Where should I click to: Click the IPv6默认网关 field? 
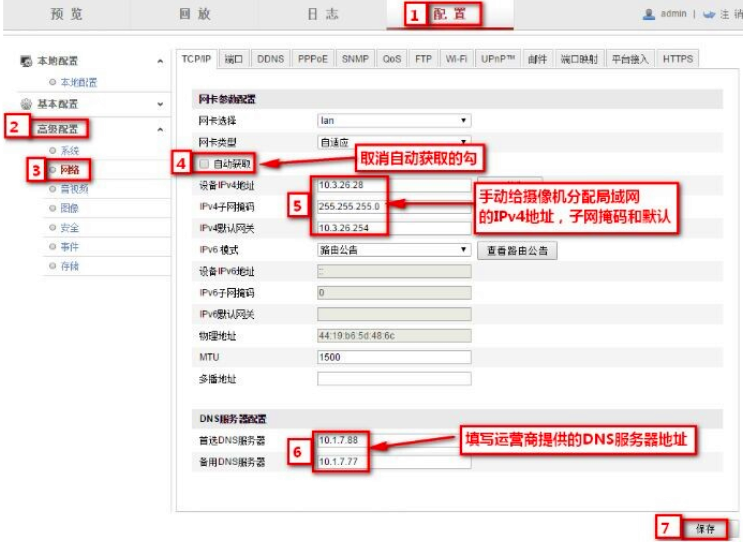[x=394, y=314]
